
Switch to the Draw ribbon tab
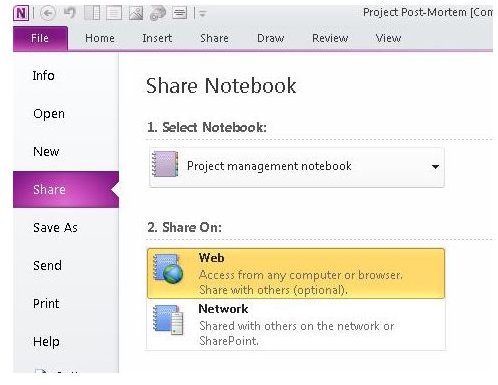click(270, 38)
